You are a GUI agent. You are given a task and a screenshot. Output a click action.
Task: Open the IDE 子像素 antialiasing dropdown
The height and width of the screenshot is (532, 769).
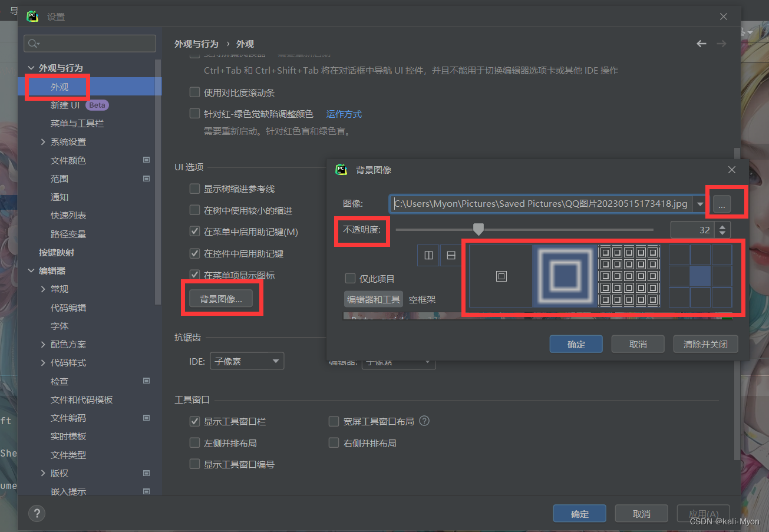[x=247, y=361]
